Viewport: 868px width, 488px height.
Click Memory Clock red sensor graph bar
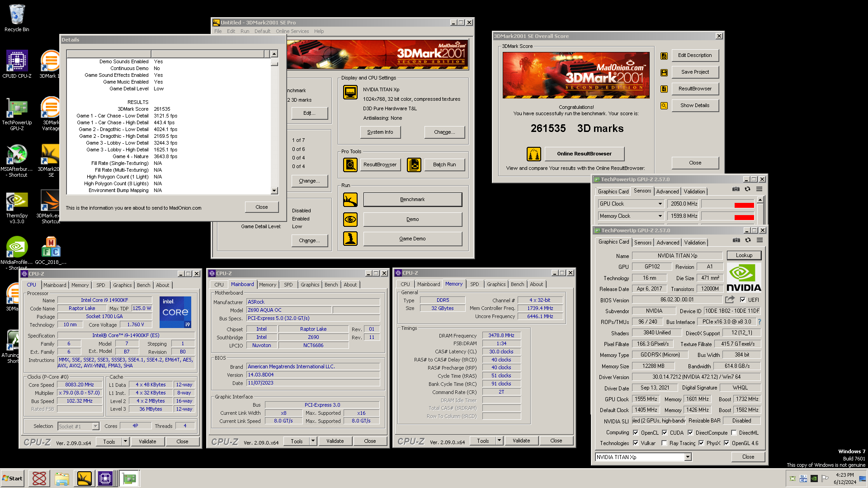click(x=744, y=217)
